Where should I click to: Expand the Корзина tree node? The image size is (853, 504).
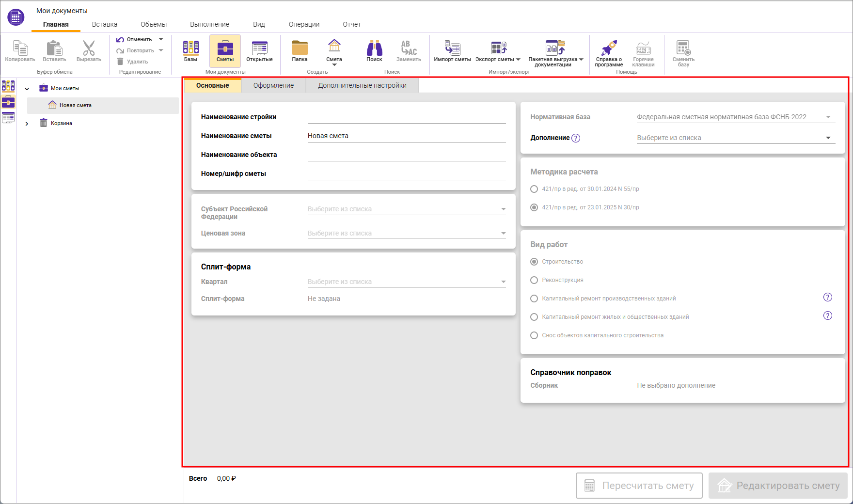point(27,124)
